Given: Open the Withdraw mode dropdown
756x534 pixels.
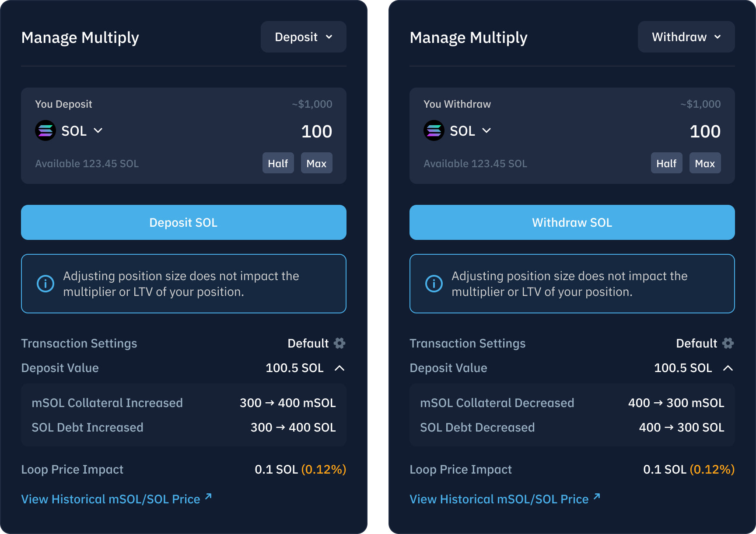Looking at the screenshot, I should point(686,37).
